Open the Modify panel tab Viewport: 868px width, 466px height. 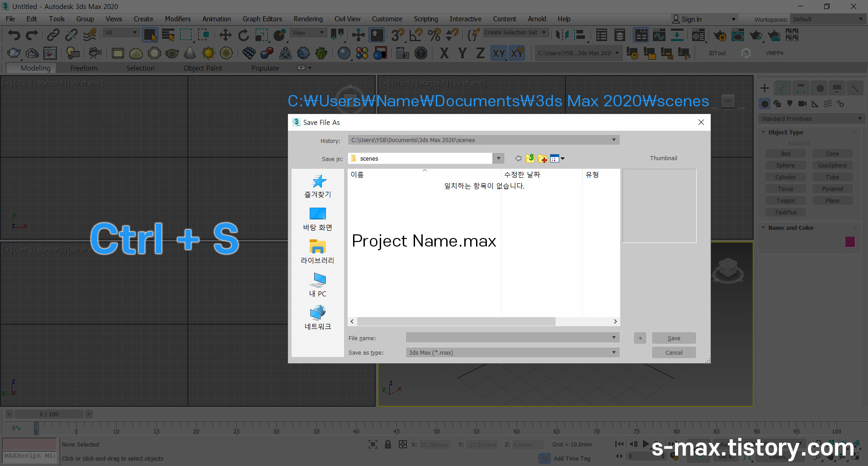point(783,88)
